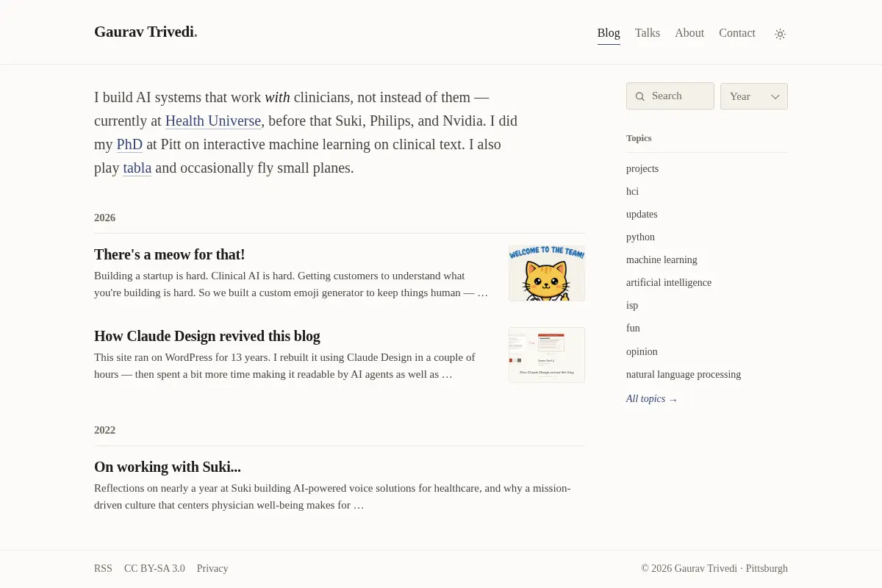Toggle the light/dark theme sun icon
The image size is (882, 588).
781,34
